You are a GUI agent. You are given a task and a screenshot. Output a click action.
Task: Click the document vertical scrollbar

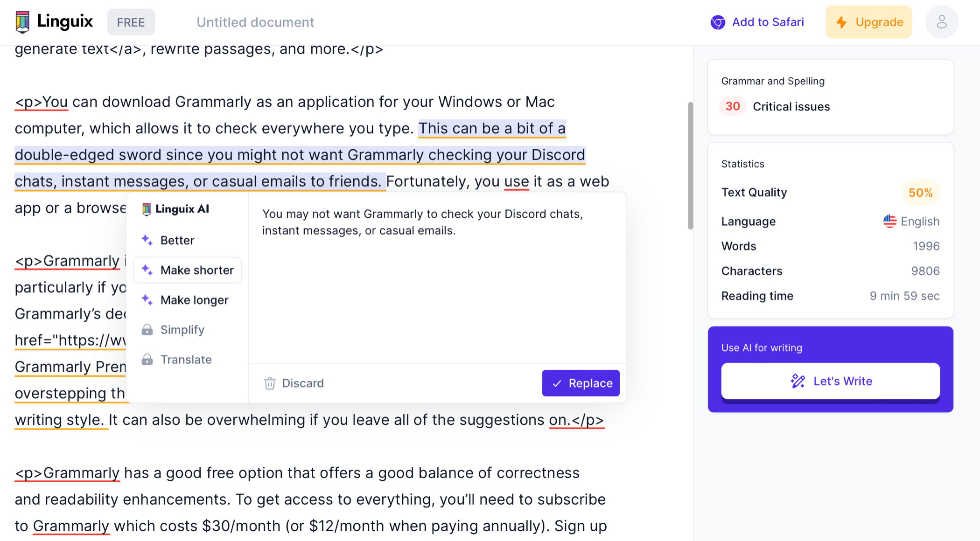pyautogui.click(x=690, y=166)
